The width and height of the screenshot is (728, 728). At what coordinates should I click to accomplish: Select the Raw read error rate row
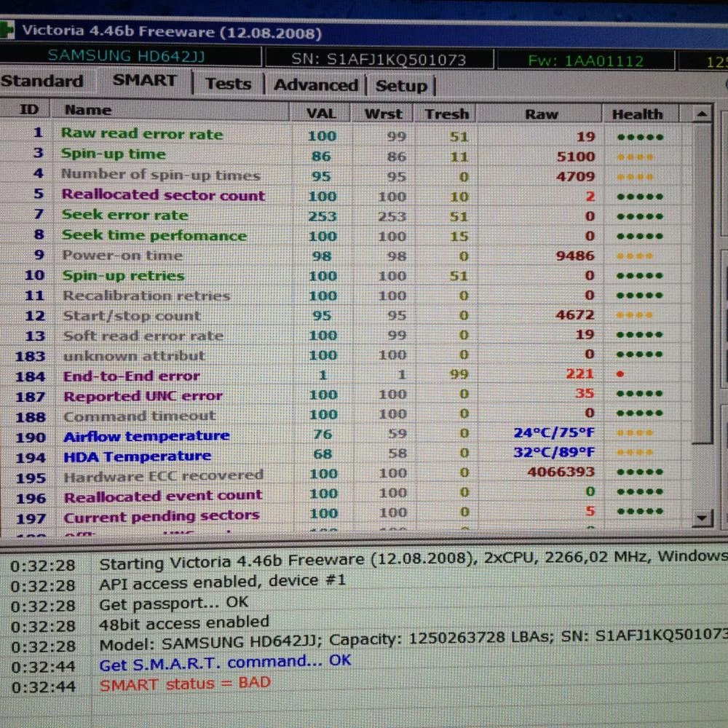tap(346, 135)
